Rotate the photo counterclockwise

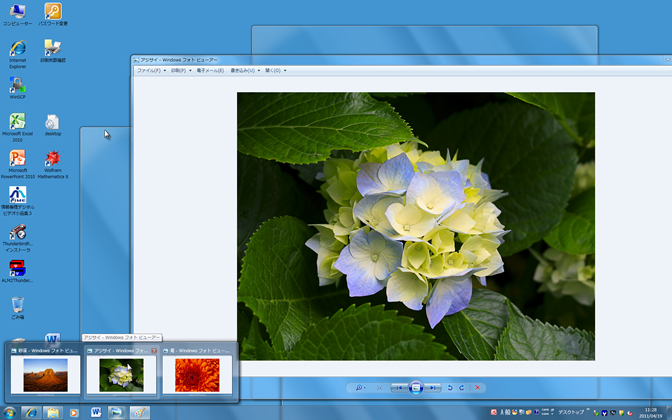[450, 388]
